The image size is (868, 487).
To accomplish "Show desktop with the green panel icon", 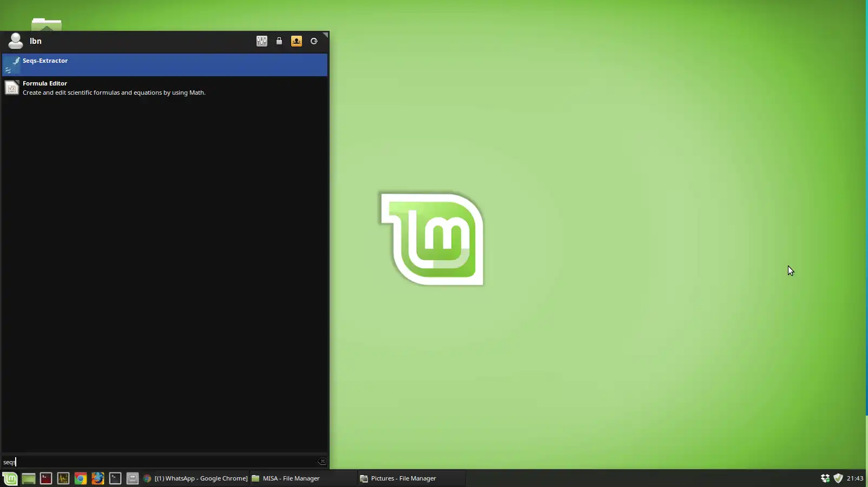I will coord(29,478).
